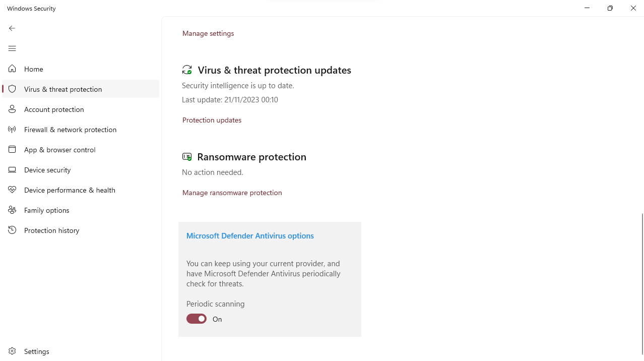Click Manage ransomware protection link
644x361 pixels.
[x=232, y=193]
